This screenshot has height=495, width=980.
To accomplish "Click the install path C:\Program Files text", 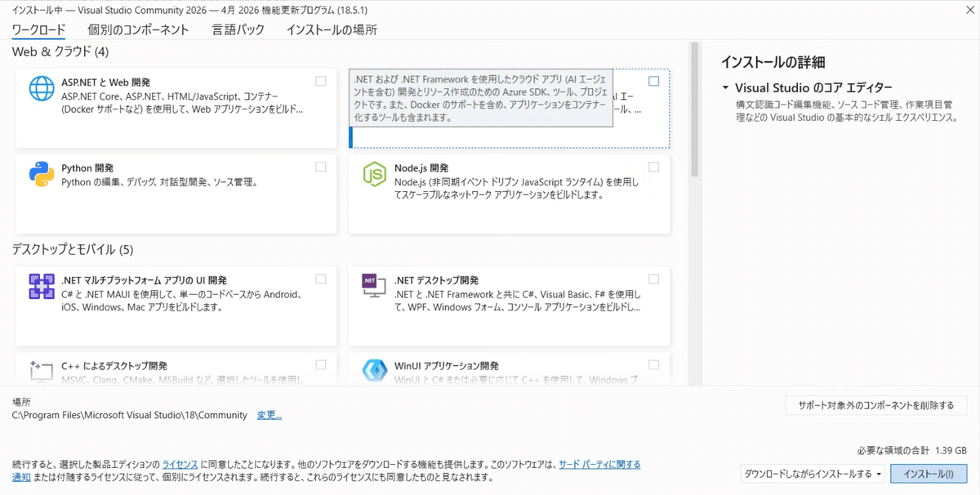I will (x=130, y=415).
